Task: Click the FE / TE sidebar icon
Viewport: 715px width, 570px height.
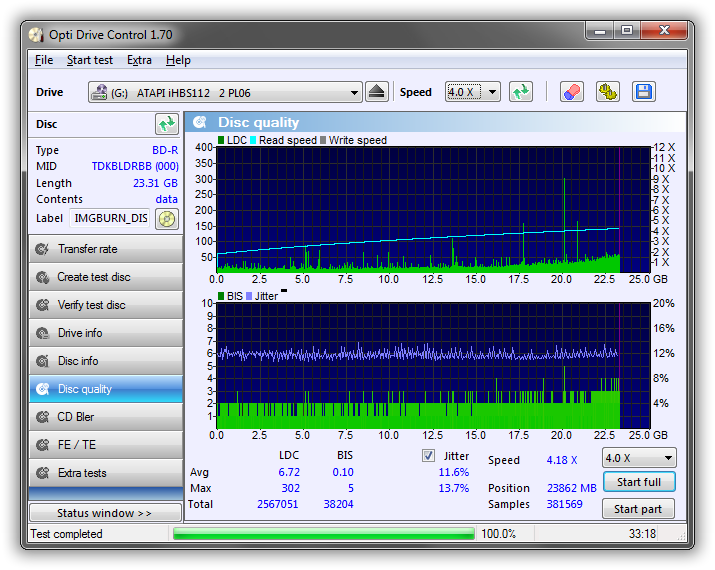Action: pos(42,445)
